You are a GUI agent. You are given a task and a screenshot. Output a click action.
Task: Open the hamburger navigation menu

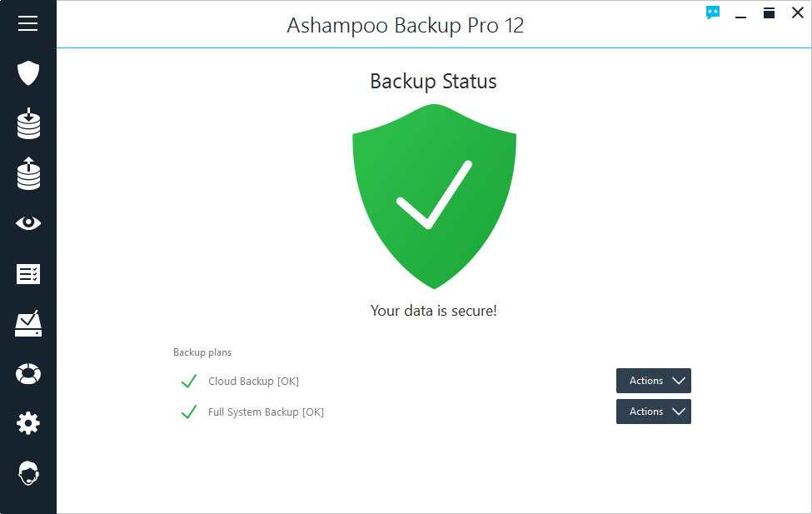point(27,23)
